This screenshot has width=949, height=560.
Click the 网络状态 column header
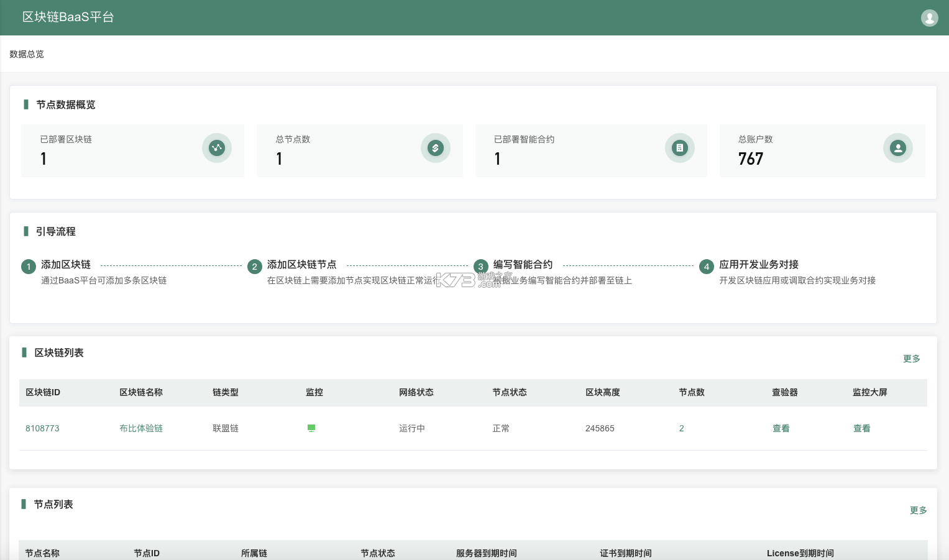(x=416, y=392)
